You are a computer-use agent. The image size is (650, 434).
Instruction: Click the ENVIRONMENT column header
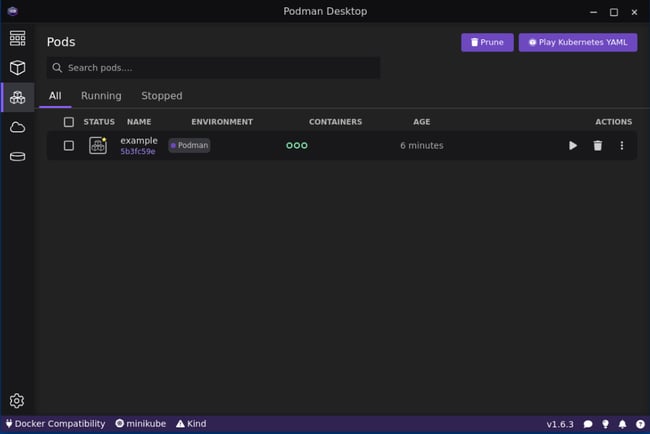[x=222, y=122]
